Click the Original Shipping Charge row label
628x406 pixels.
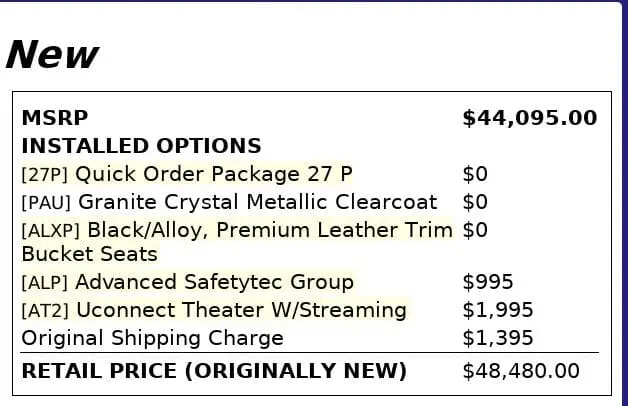click(152, 338)
